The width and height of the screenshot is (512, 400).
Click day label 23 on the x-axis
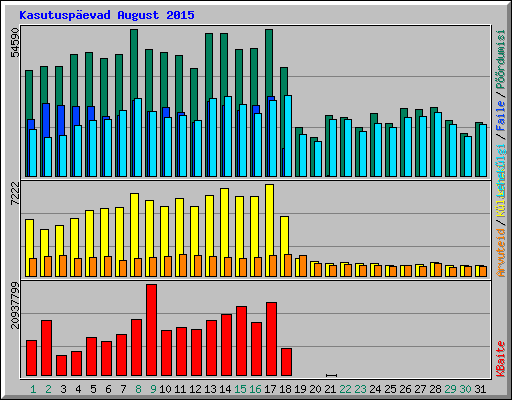[360, 389]
